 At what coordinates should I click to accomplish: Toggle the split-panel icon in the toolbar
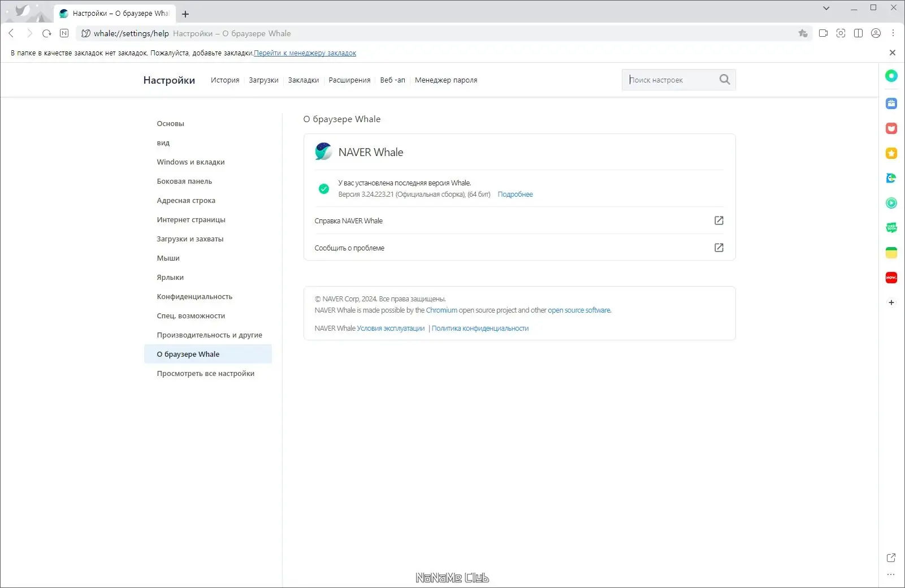pos(859,33)
